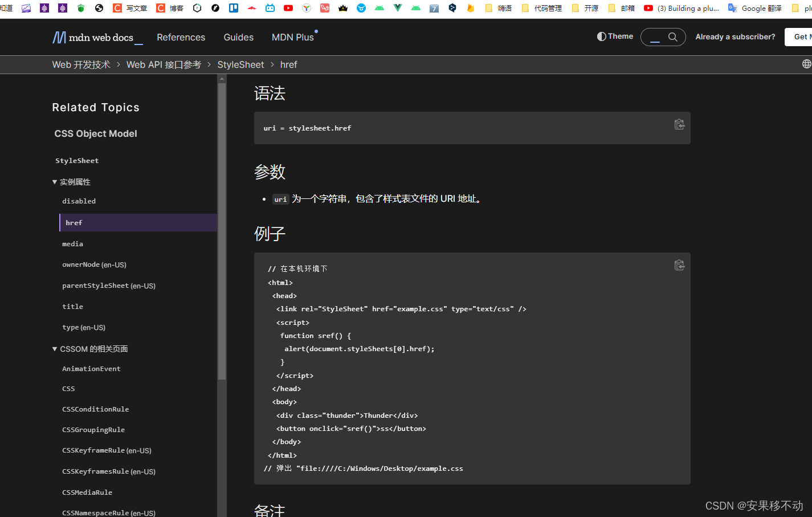Open the 开源 bookmarks folder

coord(585,8)
